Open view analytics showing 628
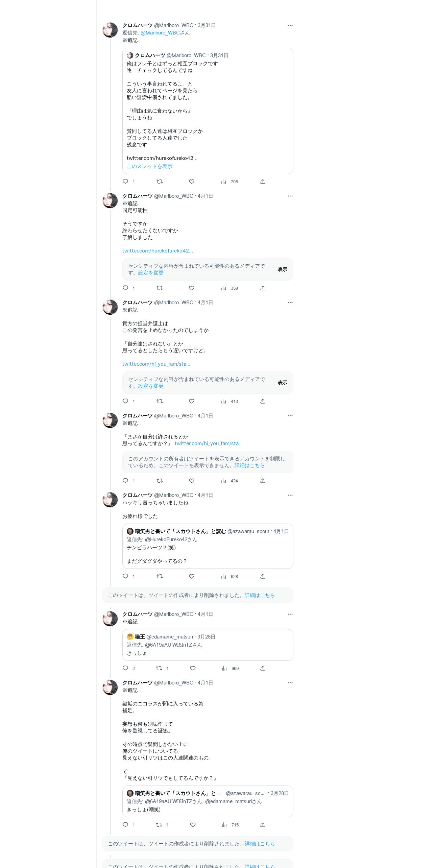This screenshot has width=434, height=868. click(230, 576)
